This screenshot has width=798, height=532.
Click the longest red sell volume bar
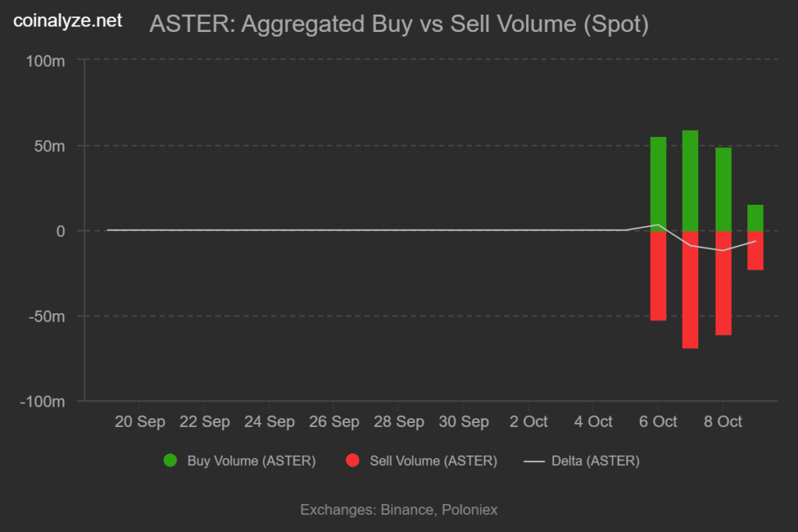coord(690,290)
